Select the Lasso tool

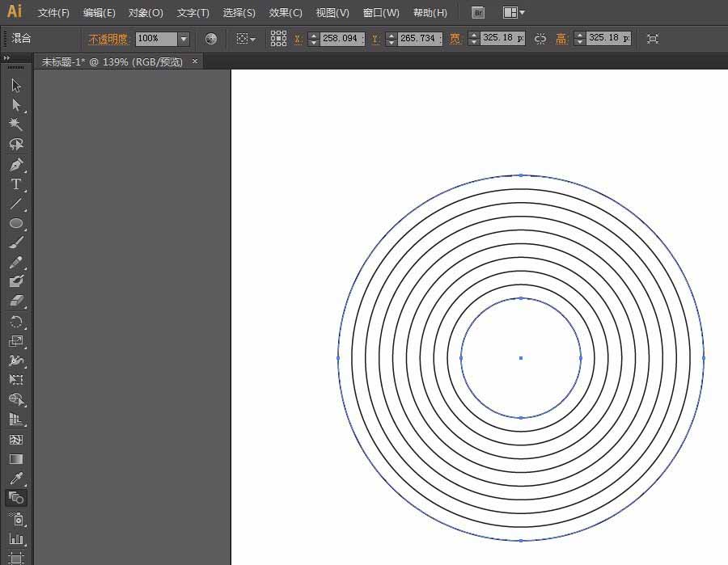point(16,144)
